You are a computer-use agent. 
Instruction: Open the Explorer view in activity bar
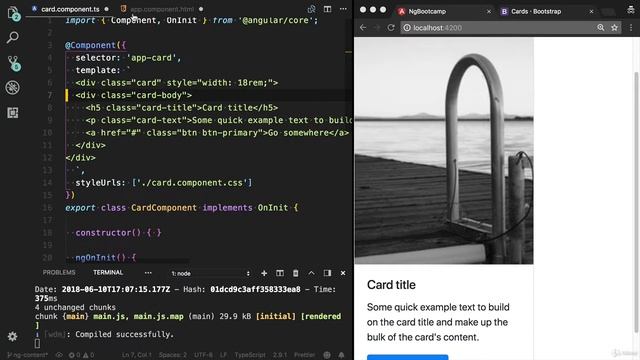click(13, 13)
